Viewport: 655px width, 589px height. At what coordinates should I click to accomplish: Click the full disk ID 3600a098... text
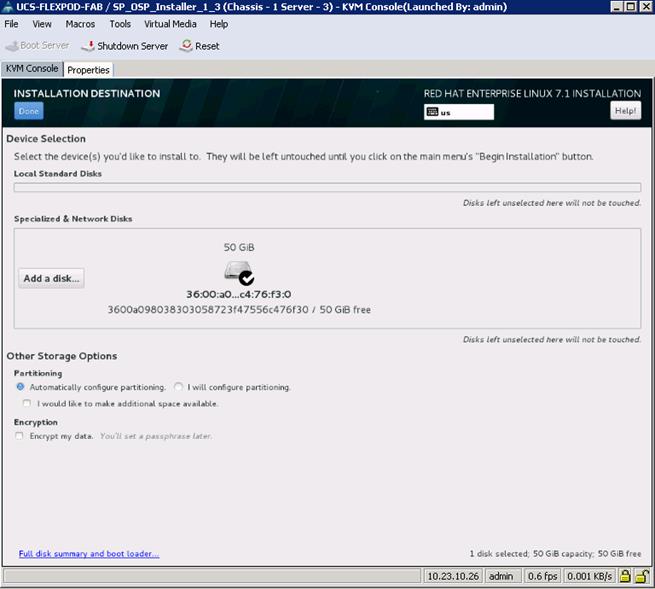click(208, 310)
